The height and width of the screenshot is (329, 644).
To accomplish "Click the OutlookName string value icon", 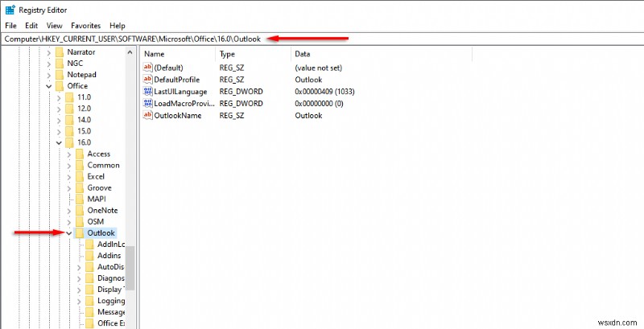I will click(147, 115).
